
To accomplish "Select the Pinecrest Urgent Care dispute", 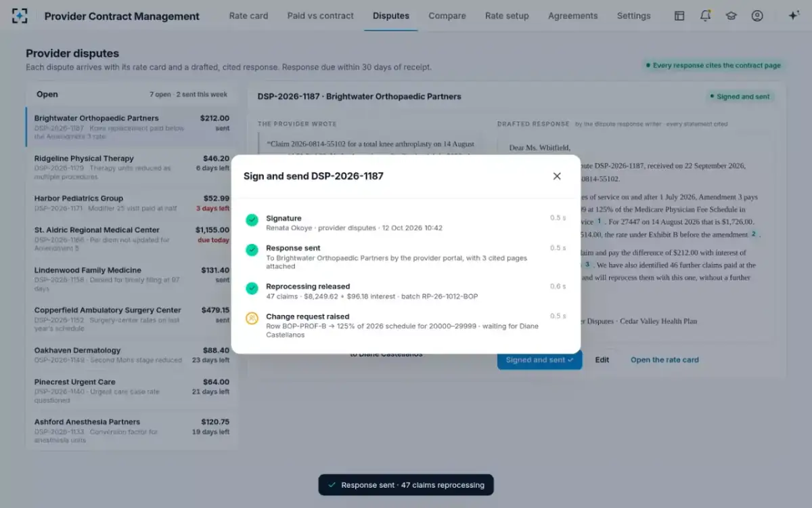I will (x=132, y=391).
